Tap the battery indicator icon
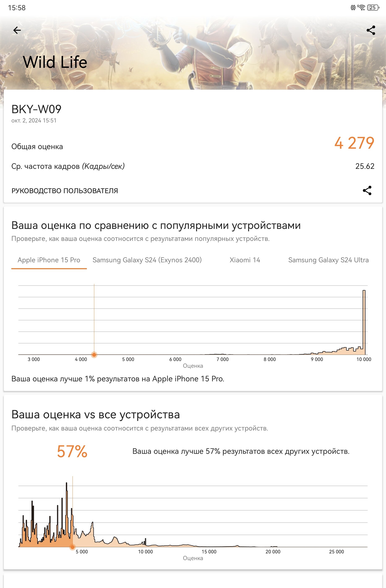 373,8
